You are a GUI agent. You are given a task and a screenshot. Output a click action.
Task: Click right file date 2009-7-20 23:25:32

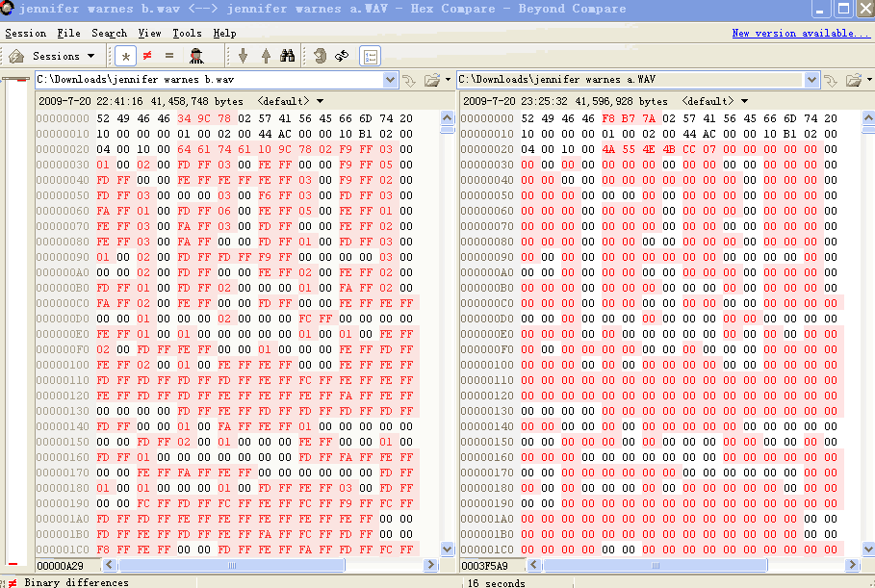point(515,102)
